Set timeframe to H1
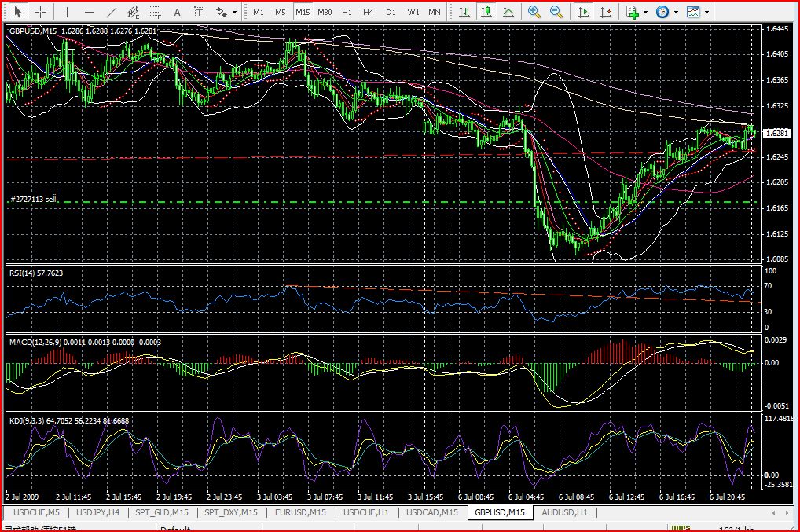800x532 pixels. (347, 12)
